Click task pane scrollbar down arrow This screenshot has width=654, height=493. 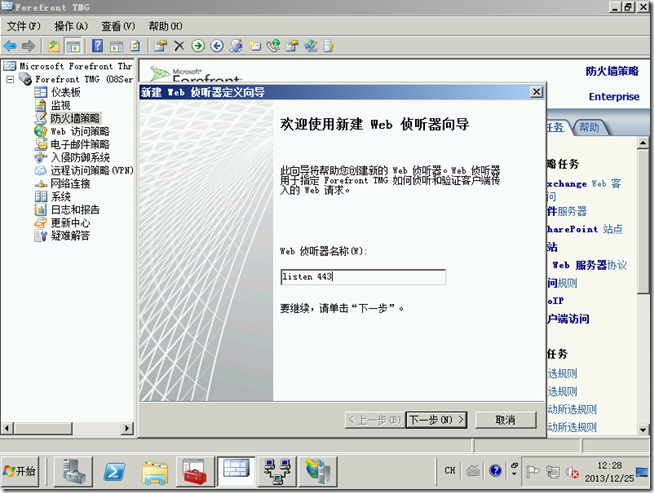tap(643, 429)
